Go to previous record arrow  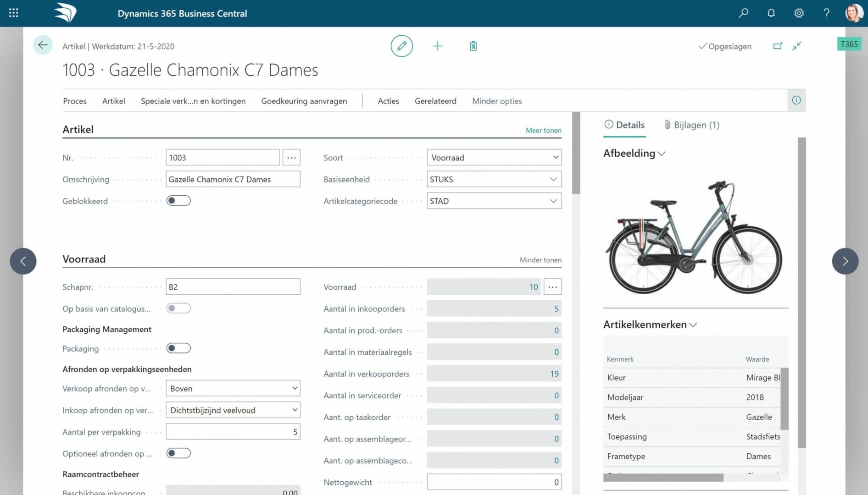tap(23, 261)
